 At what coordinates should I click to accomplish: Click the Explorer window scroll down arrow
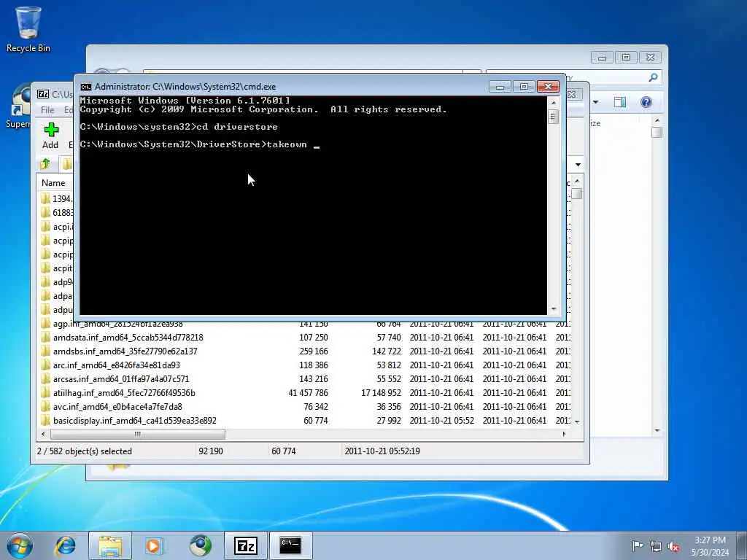pos(657,430)
